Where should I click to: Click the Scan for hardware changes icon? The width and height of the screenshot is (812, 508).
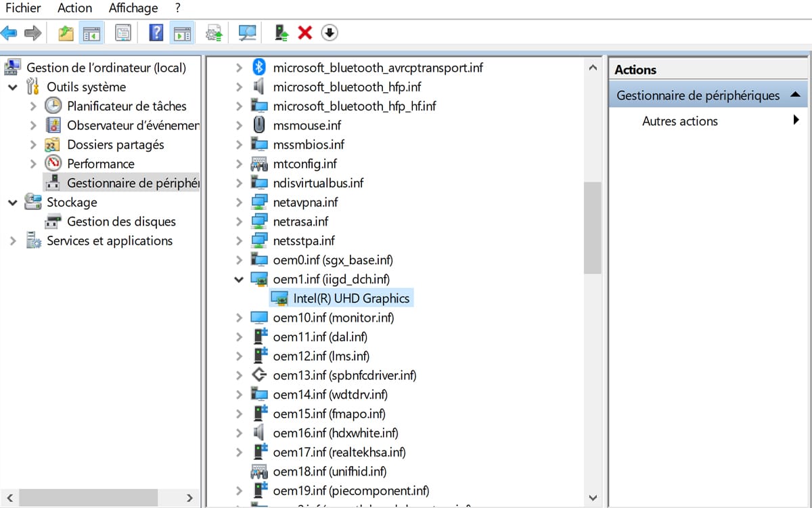246,32
